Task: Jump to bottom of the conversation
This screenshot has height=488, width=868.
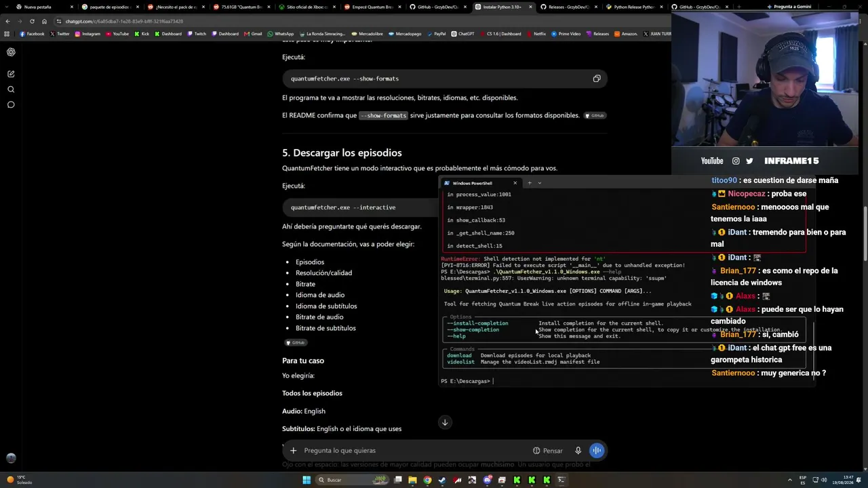Action: [x=445, y=422]
